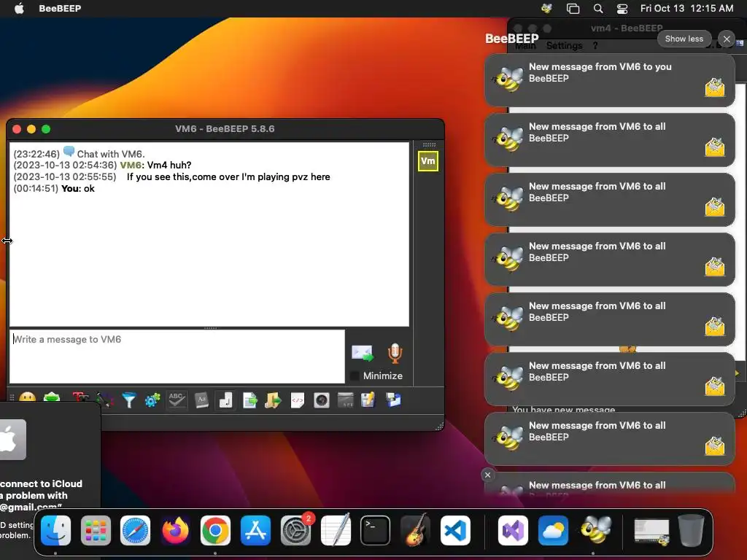Click the chat bubble icon beside 'Chat with VM6.'

click(x=69, y=152)
